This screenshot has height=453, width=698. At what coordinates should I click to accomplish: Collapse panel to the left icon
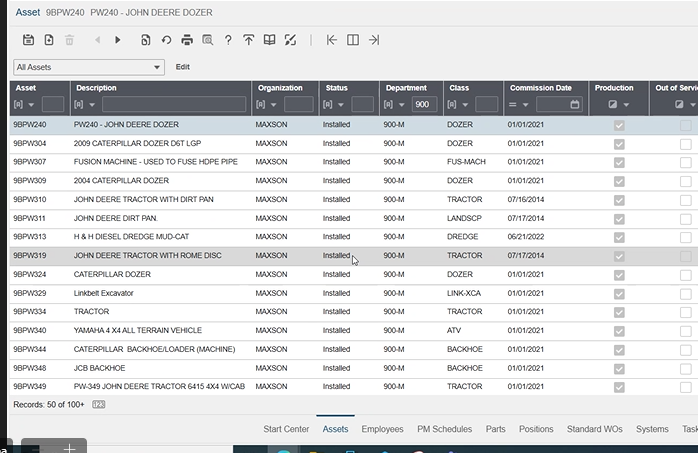pos(332,40)
